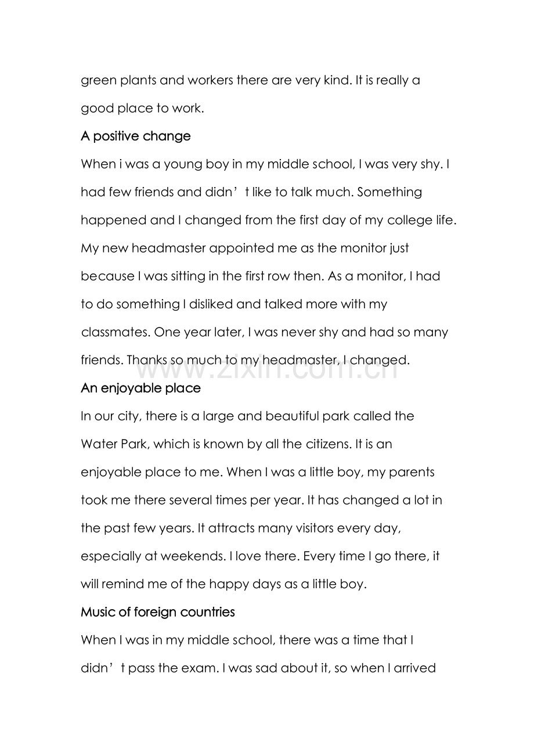Screen dimensions: 534x756
Task: Click the line starting "happened and I changed"
Action: click(269, 220)
